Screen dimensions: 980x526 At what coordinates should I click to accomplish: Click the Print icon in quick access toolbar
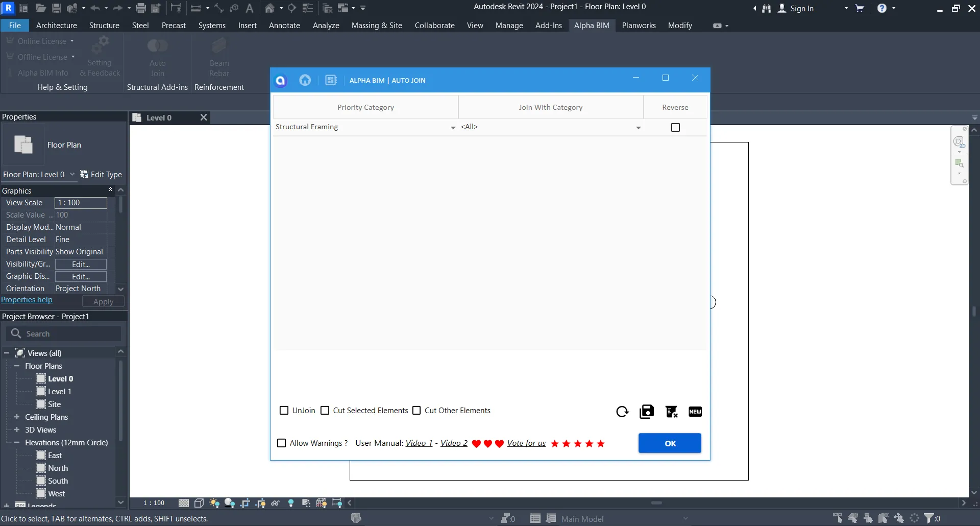coord(141,8)
